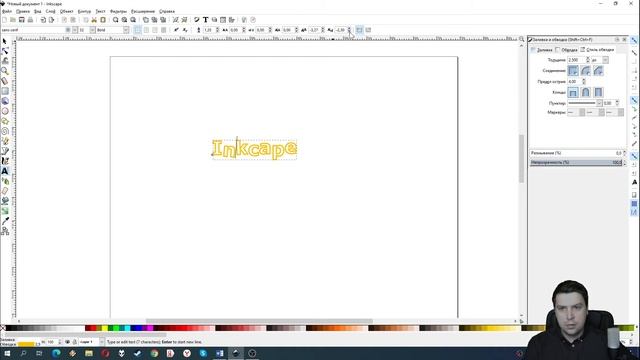Open font size dropdown

click(92, 30)
